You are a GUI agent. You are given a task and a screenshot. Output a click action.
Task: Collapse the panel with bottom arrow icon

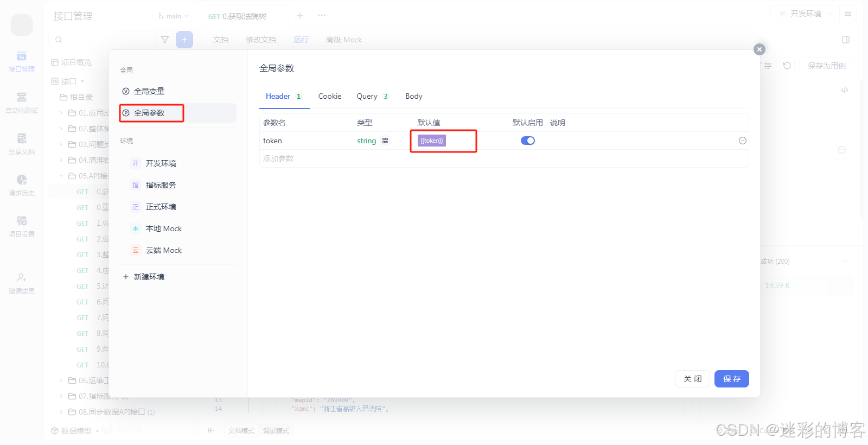click(x=211, y=430)
